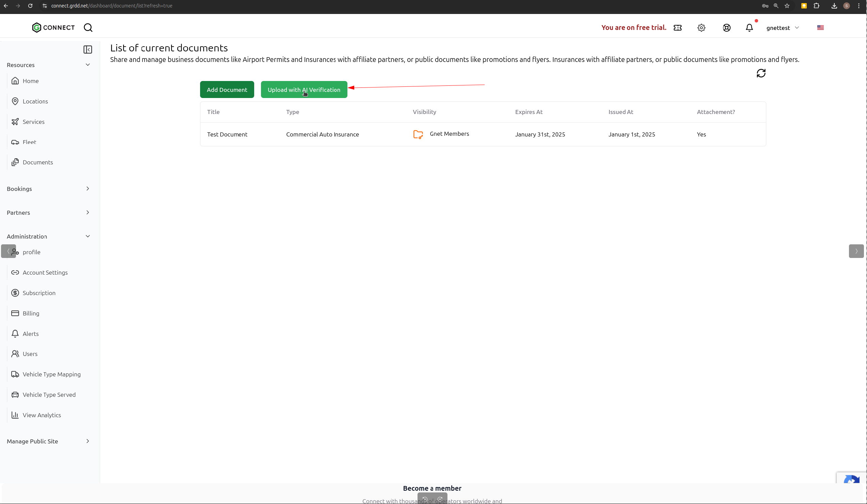Click the orange folder visibility icon
The width and height of the screenshot is (867, 504).
418,134
